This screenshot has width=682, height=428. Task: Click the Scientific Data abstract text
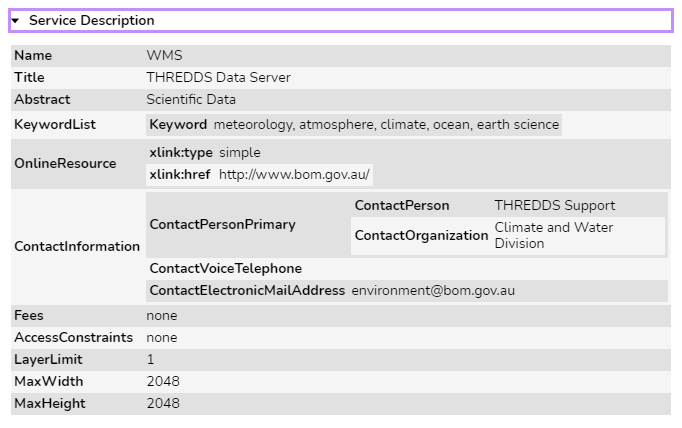[x=191, y=99]
